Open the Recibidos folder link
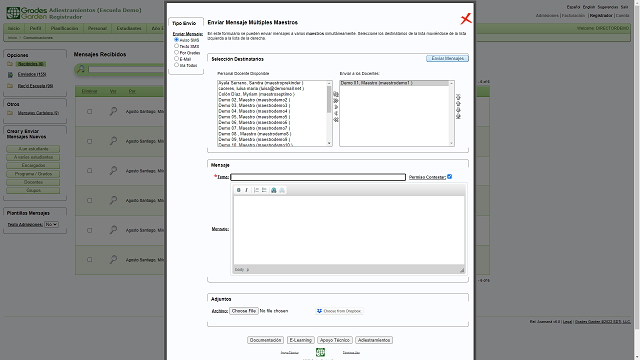Image resolution: width=640 pixels, height=360 pixels. pos(31,64)
